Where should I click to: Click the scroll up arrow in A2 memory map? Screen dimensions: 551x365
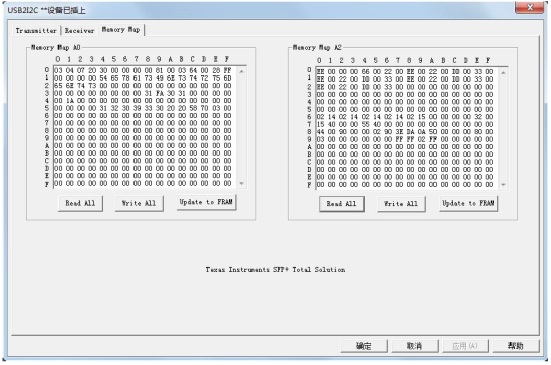pyautogui.click(x=503, y=73)
